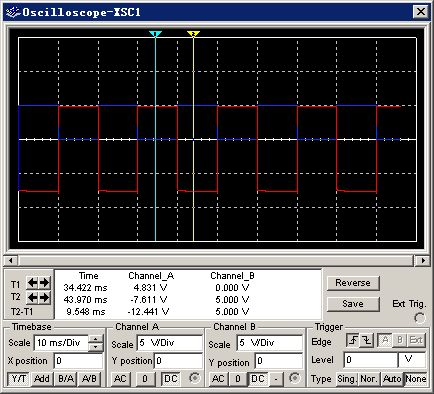Click Channel B invert minus button
Screen dimensions: 434x394
(276, 379)
